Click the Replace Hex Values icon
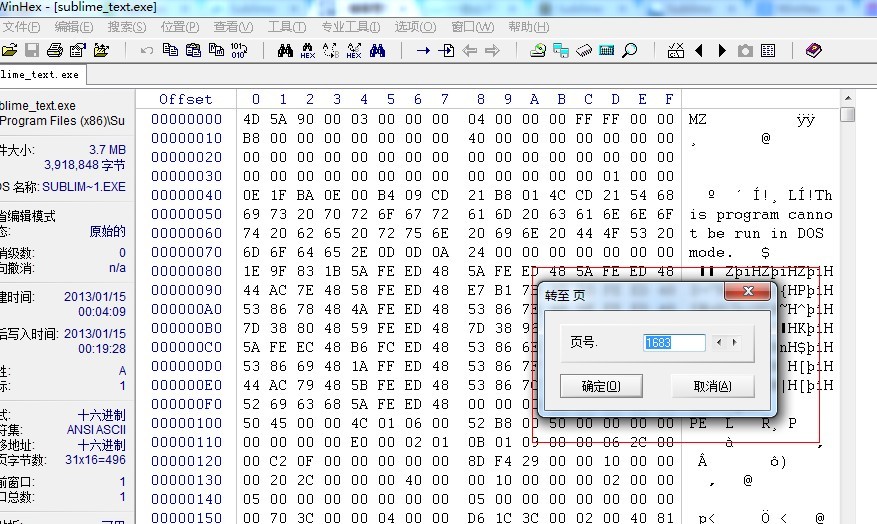This screenshot has height=524, width=877. [353, 51]
